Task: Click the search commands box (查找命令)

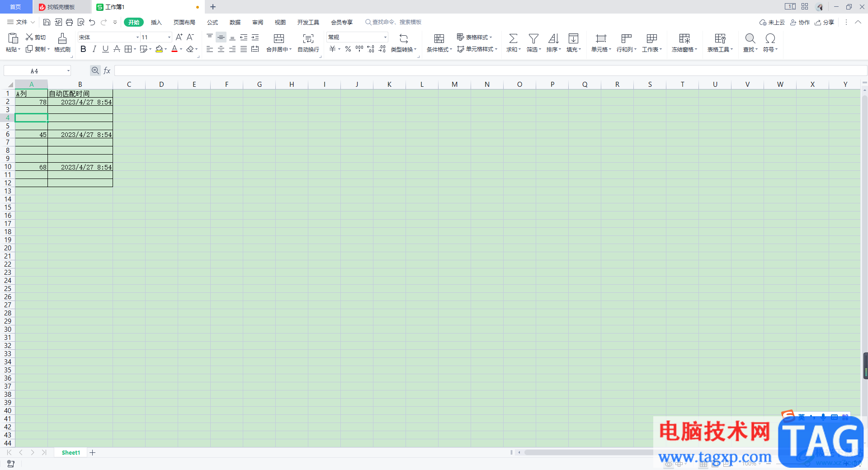Action: click(x=394, y=22)
